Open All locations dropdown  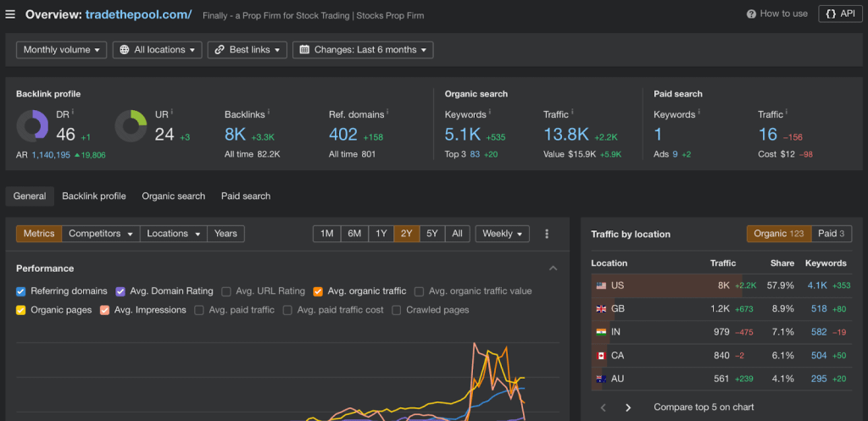(157, 50)
